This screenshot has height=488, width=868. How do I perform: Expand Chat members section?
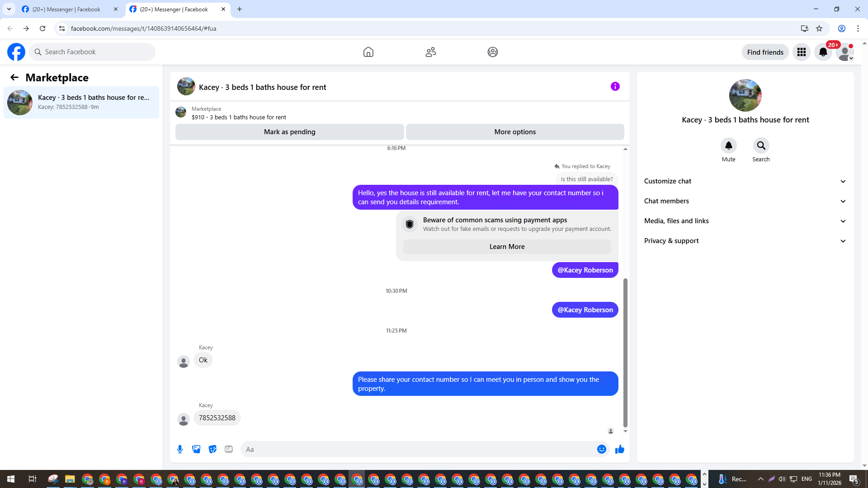(745, 201)
